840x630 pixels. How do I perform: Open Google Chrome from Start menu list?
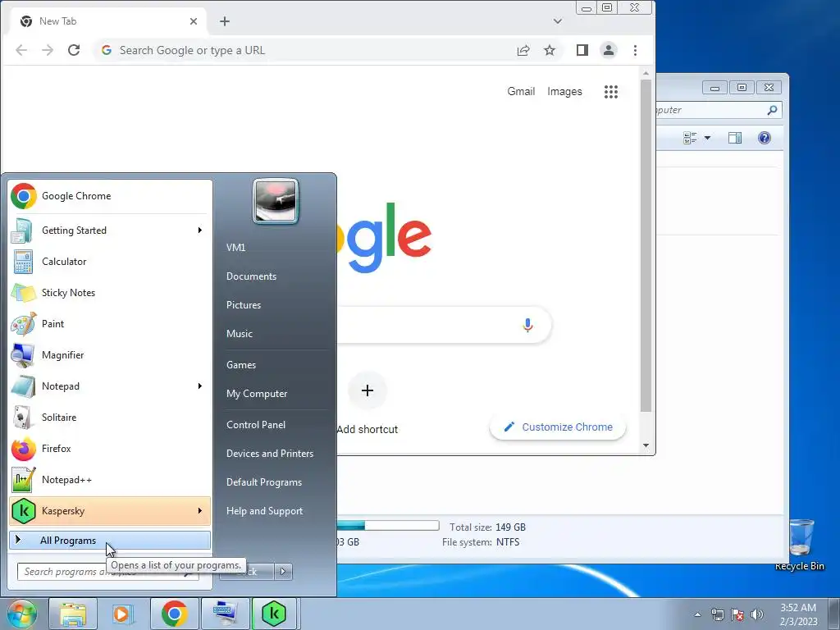110,196
